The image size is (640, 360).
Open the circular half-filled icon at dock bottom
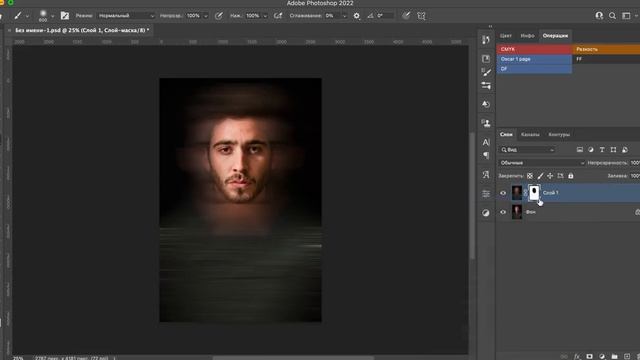[486, 213]
